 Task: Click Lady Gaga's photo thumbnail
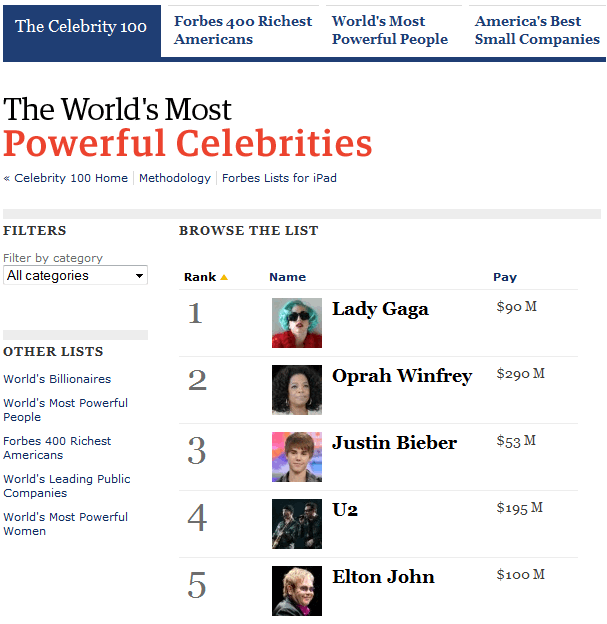pyautogui.click(x=297, y=323)
